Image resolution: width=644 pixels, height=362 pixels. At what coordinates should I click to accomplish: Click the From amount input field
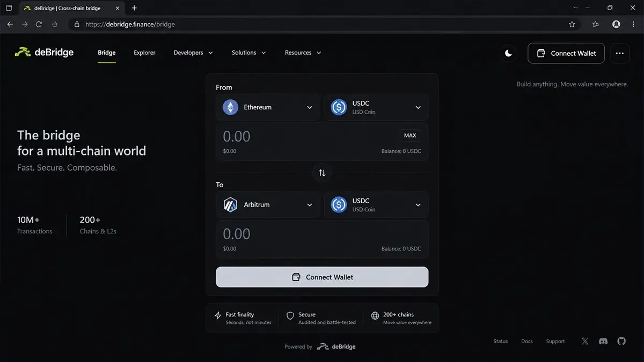click(322, 142)
